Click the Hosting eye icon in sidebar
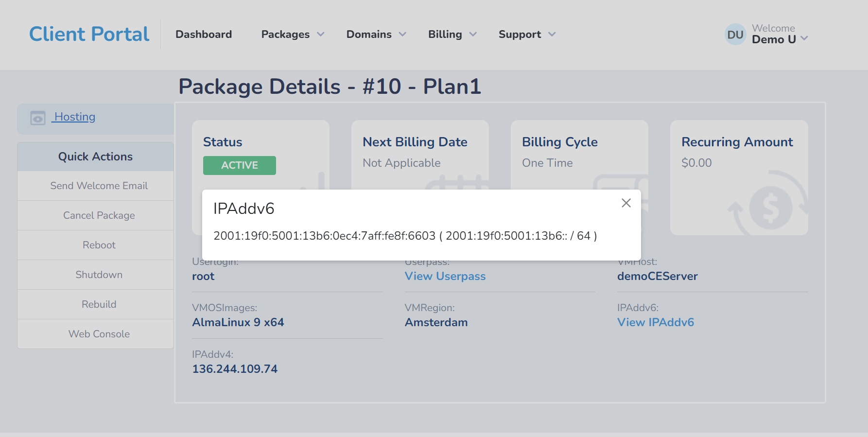The image size is (868, 437). tap(38, 118)
